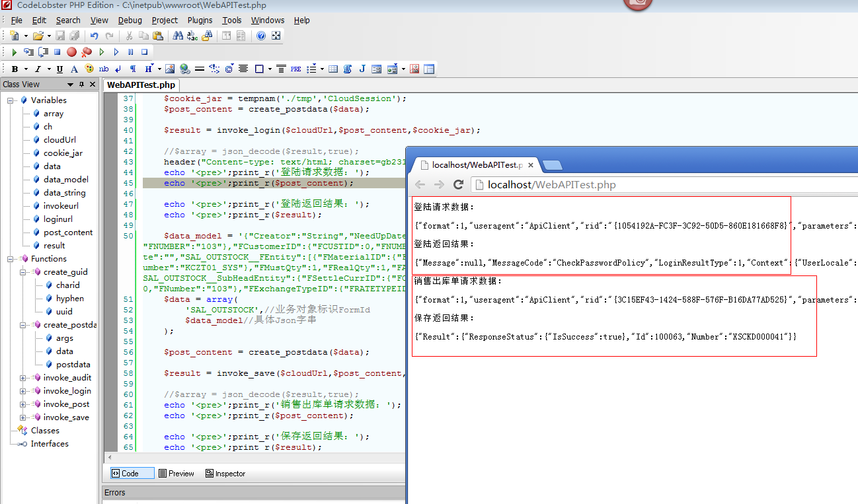The image size is (858, 504).
Task: Close the localhost/WebAPITest.php browser tab
Action: point(531,164)
